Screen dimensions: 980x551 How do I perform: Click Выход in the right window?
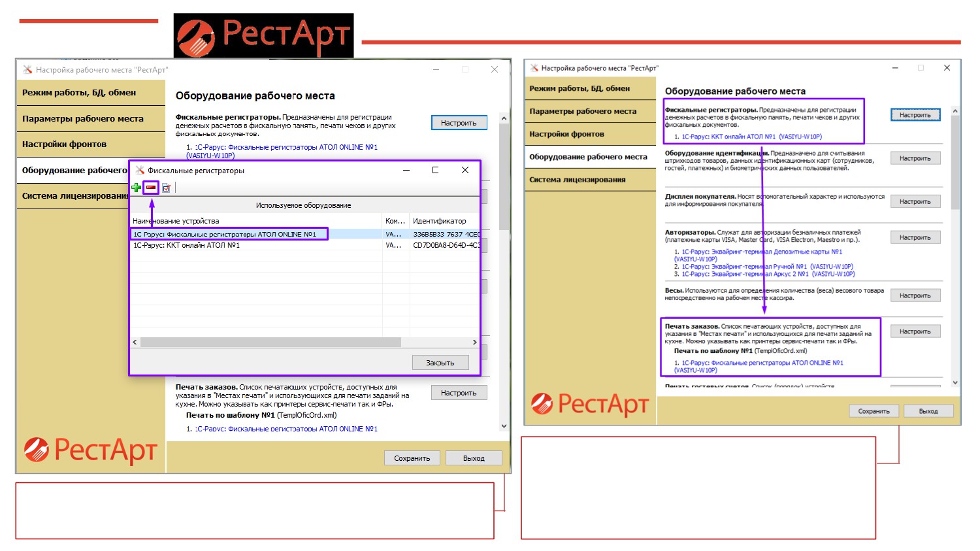pos(928,411)
